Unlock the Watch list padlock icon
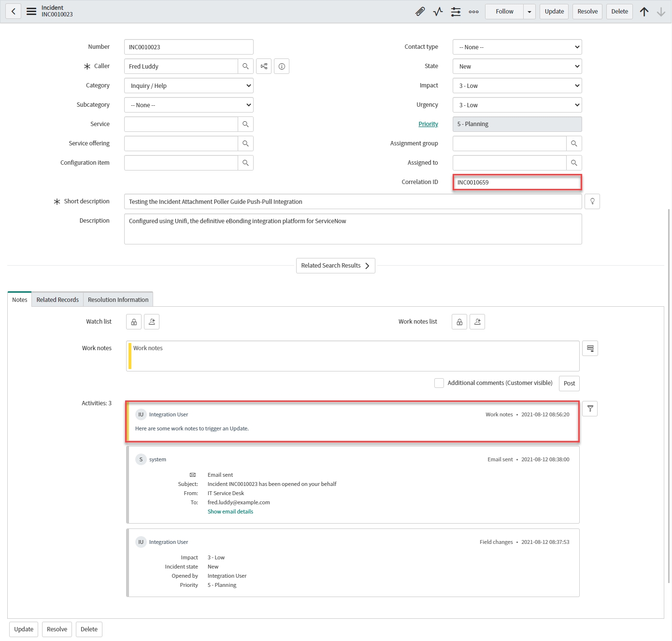Image resolution: width=672 pixels, height=641 pixels. (134, 322)
